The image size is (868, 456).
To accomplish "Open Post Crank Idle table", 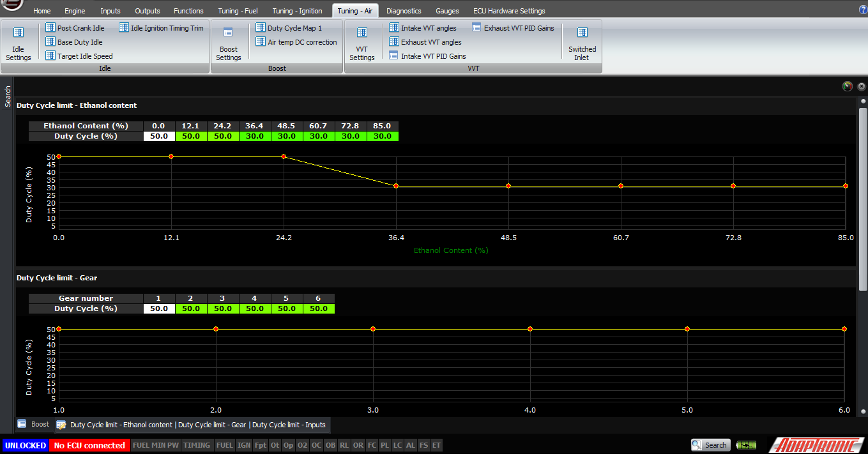I will pyautogui.click(x=75, y=28).
